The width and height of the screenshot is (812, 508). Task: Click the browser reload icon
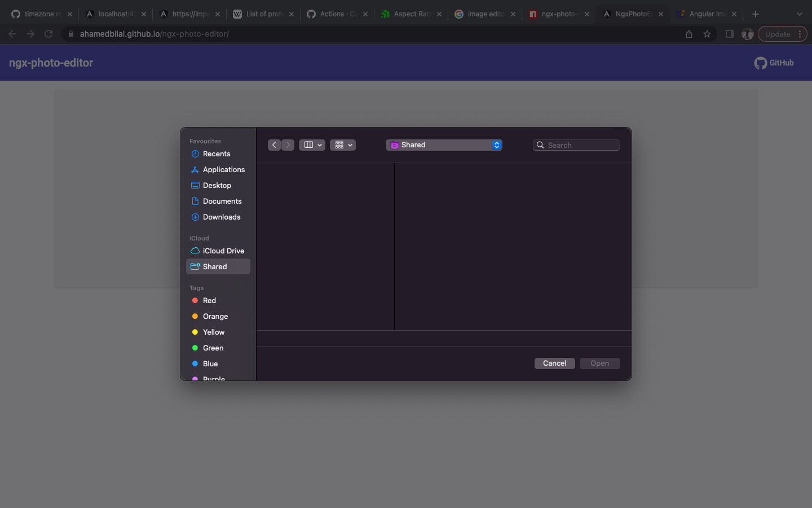[x=48, y=34]
